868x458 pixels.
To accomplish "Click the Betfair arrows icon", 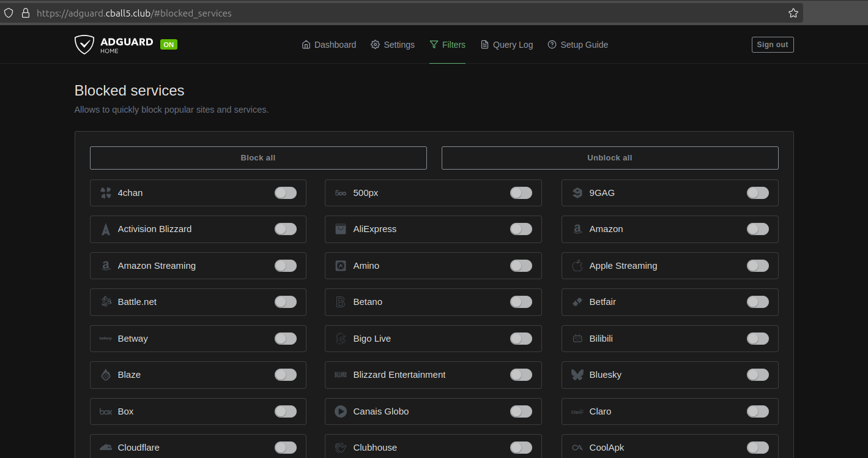I will pos(577,302).
